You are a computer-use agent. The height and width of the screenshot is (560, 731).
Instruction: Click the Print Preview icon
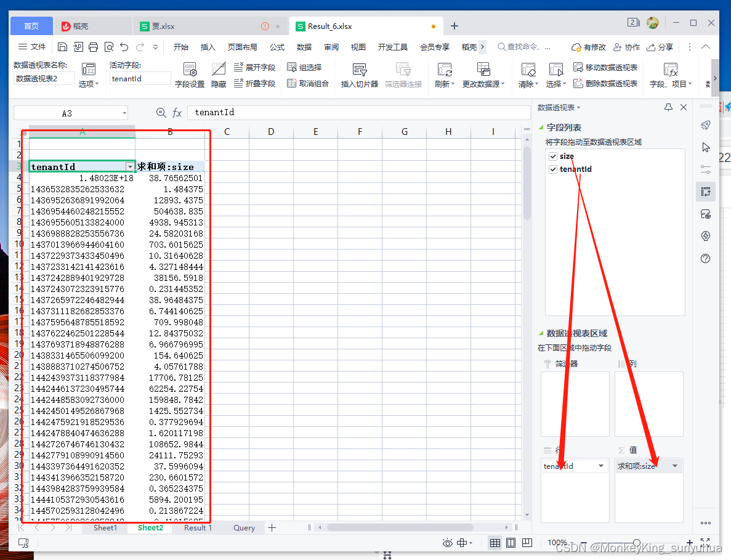pos(109,47)
